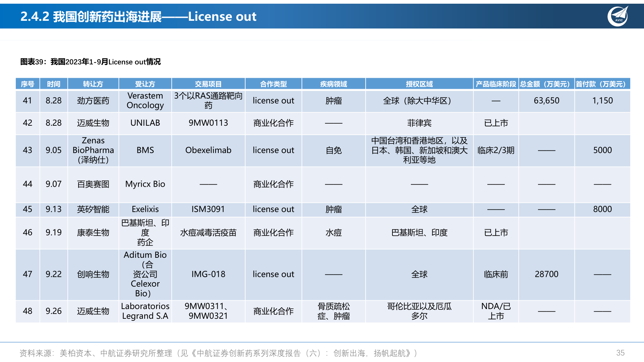The image size is (644, 362).
Task: Click the 'Aditum Bio (合资公司 Celexor Bio)' cell
Action: 145,274
